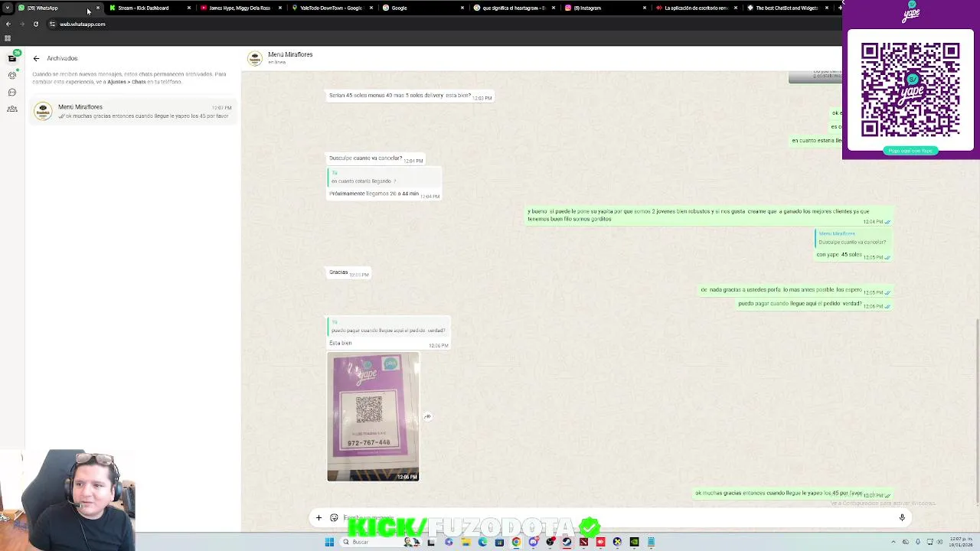Open the Channels sidebar icon

12,92
